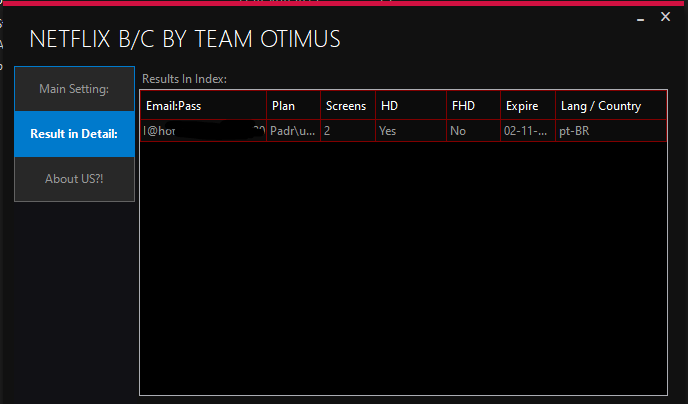This screenshot has width=688, height=404.
Task: Minimize the application window
Action: pos(642,18)
